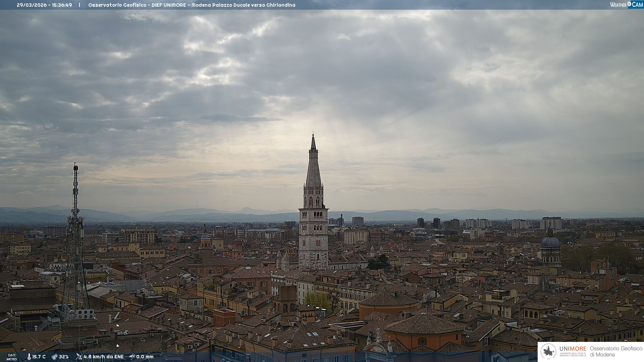Image resolution: width=644 pixels, height=362 pixels.
Task: Click the 32% humidity value
Action: tap(64, 357)
